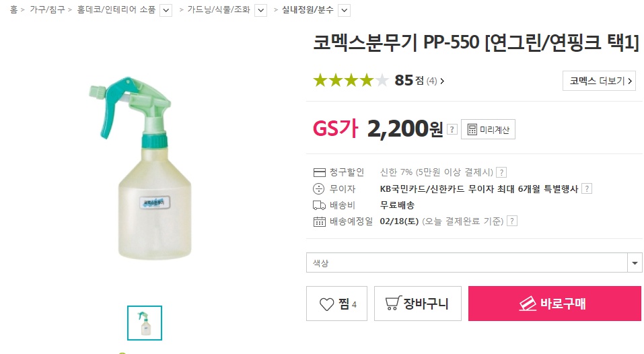Click the help icon beside 청구할인 신한 7%
Viewport: 644px width, 354px height.
(501, 172)
